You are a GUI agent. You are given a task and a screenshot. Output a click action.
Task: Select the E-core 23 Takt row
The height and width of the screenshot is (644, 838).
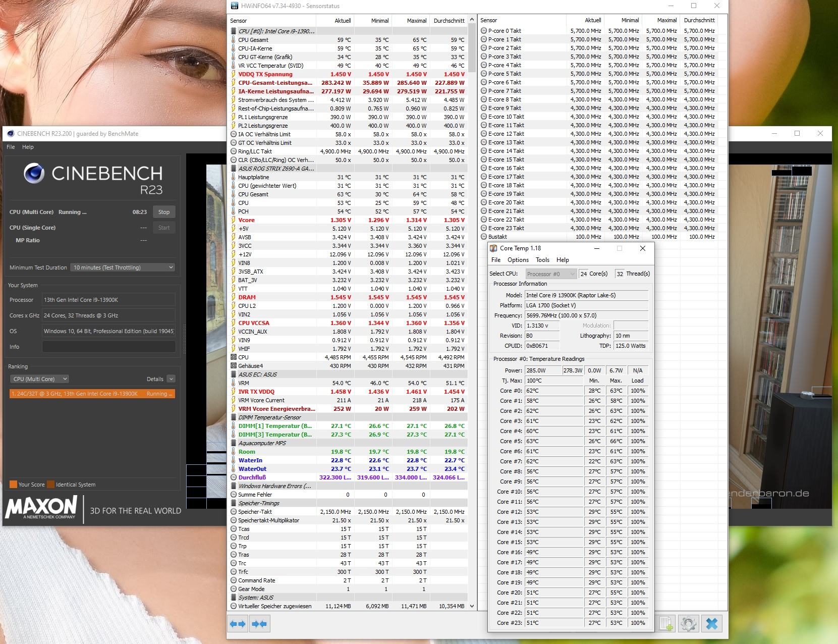pos(598,228)
